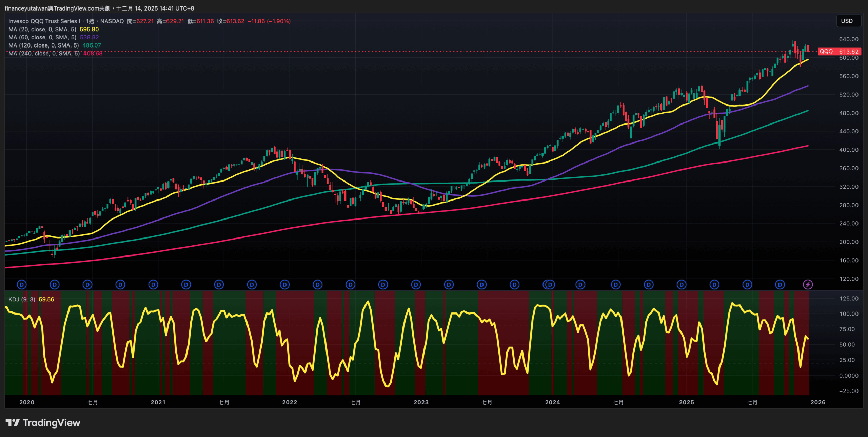
Task: Select the 2020 label on time axis
Action: (x=27, y=402)
